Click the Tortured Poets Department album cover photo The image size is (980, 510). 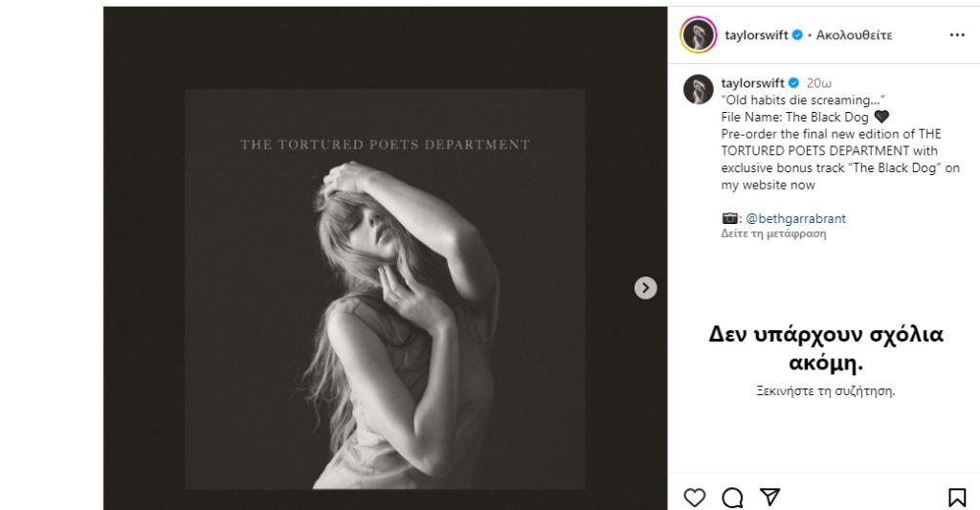[385, 287]
